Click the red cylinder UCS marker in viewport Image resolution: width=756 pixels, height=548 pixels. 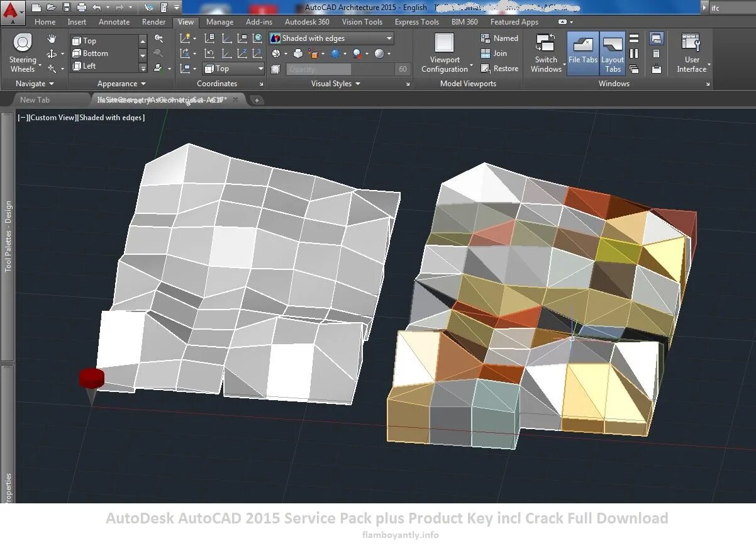(x=92, y=377)
